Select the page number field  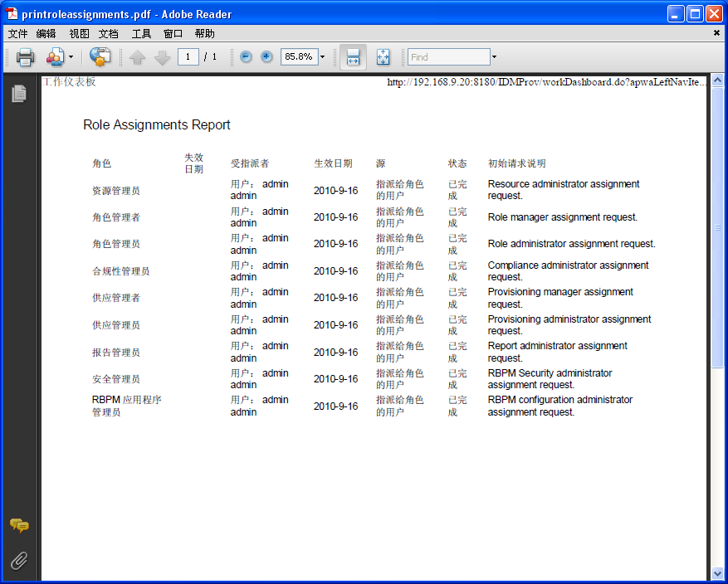click(x=188, y=57)
